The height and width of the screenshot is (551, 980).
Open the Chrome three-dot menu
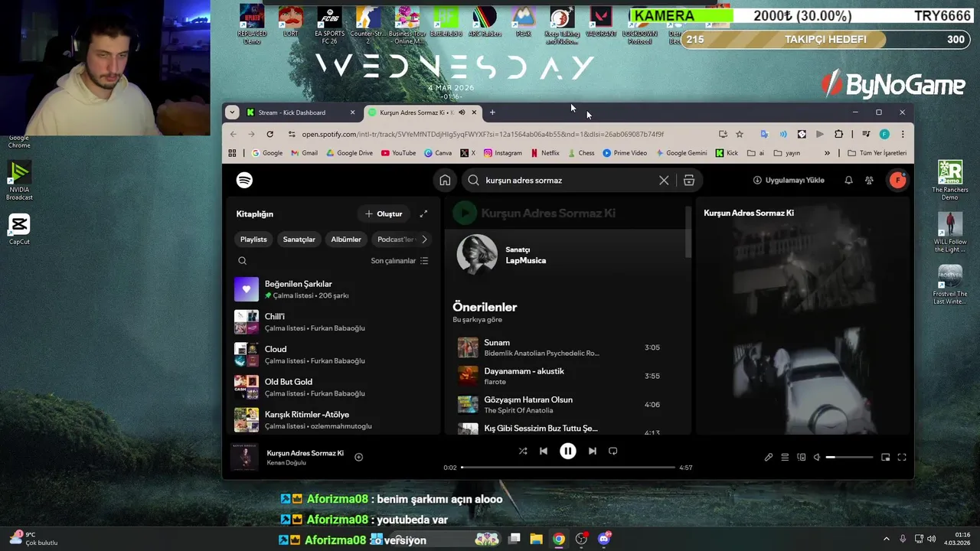click(x=903, y=134)
